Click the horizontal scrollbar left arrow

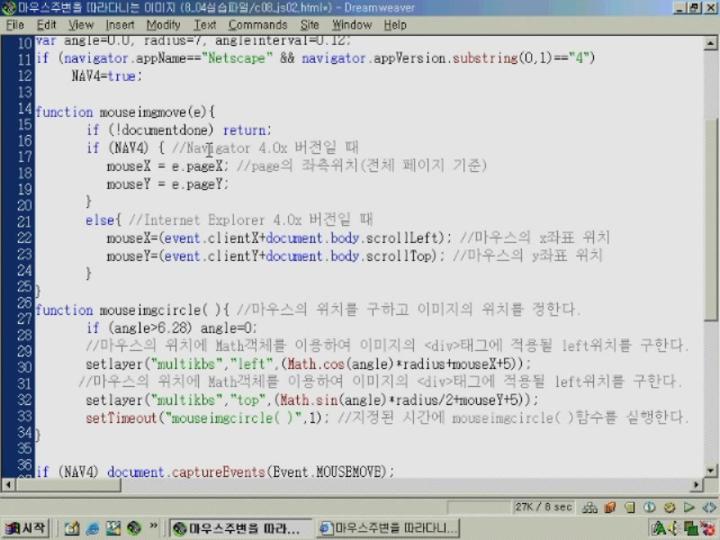pos(8,484)
